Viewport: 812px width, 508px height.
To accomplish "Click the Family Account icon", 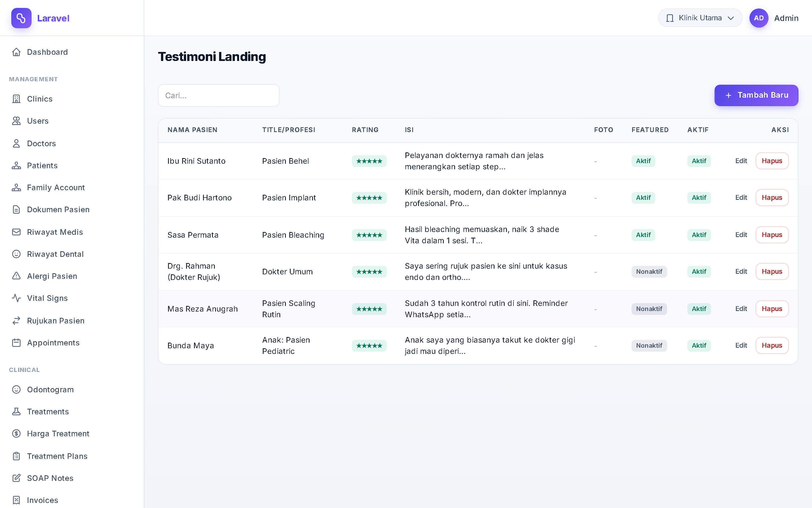I will (x=16, y=187).
